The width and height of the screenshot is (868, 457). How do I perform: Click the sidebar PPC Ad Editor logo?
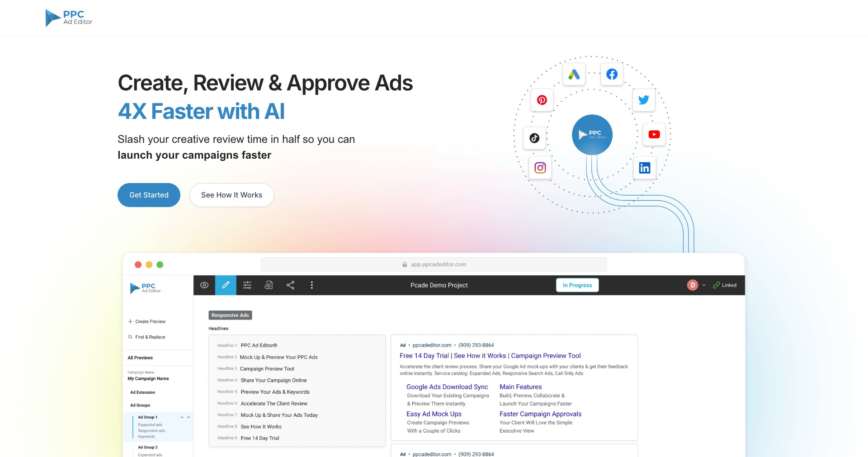(x=145, y=288)
